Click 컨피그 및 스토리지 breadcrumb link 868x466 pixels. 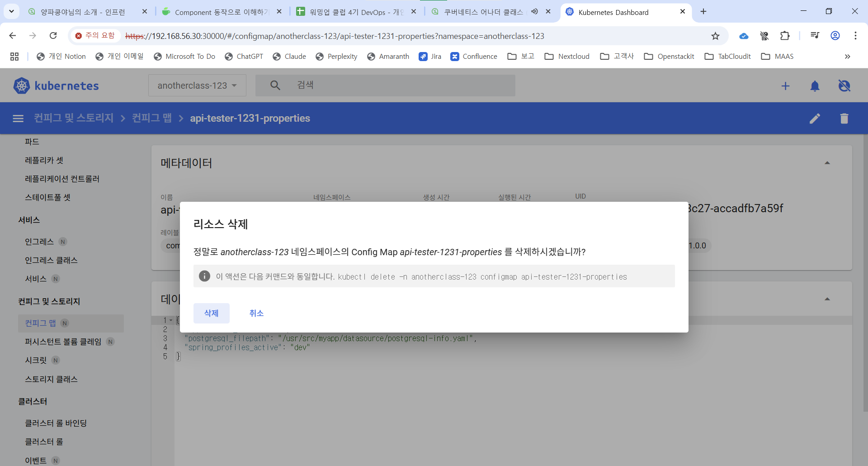point(74,118)
